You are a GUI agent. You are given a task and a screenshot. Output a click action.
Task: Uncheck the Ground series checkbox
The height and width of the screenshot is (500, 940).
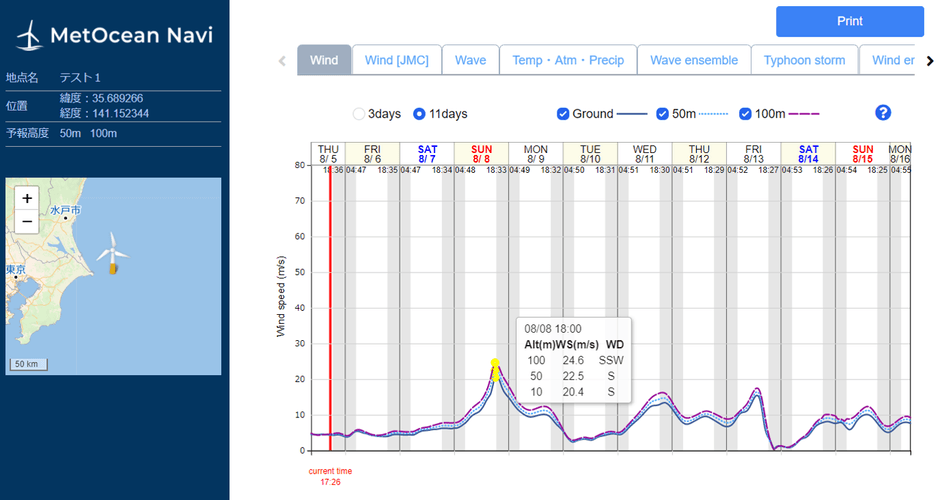pyautogui.click(x=563, y=114)
